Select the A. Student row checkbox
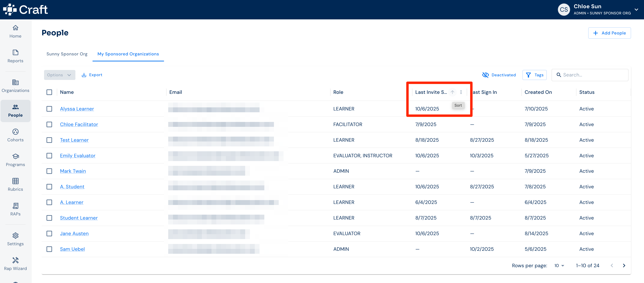The image size is (644, 283). [x=49, y=187]
